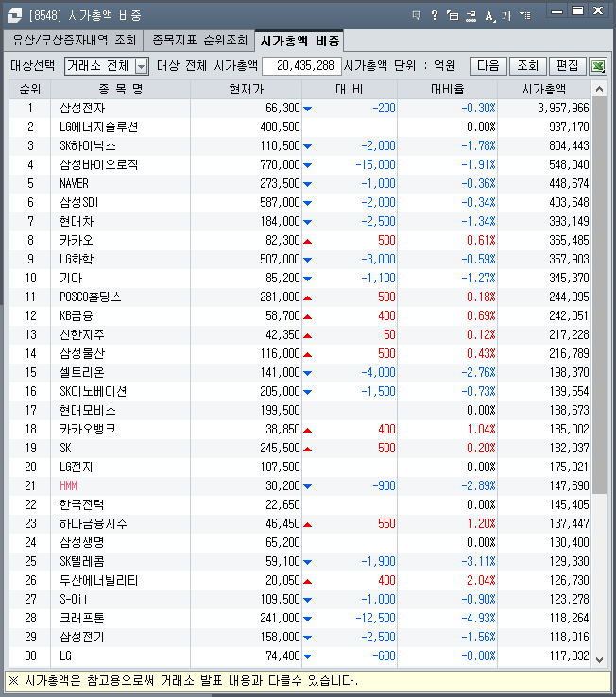616x697 pixels.
Task: Click 삼성바이오로직스 price 770,000
Action: click(x=281, y=165)
